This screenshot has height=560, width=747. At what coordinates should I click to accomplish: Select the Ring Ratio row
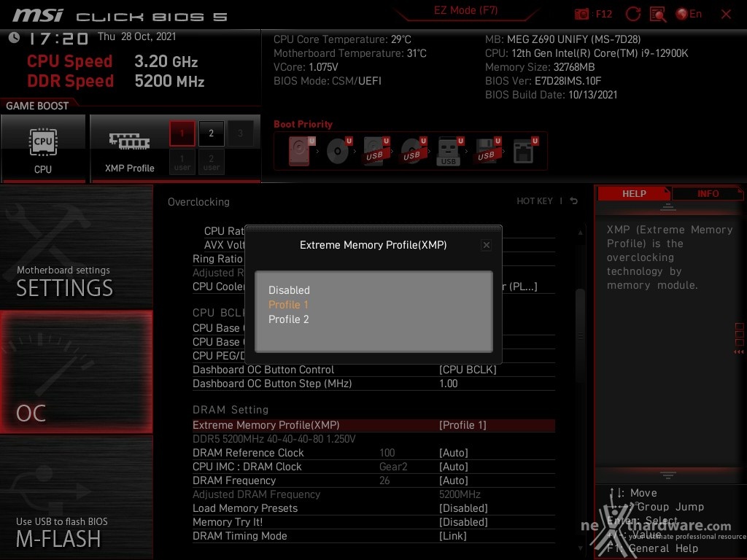[x=218, y=259]
